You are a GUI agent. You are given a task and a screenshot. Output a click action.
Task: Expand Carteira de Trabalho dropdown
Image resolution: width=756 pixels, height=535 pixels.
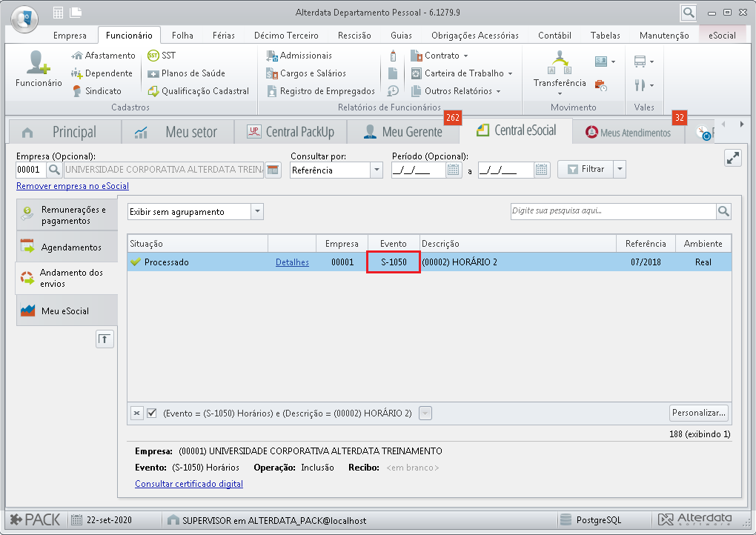coord(510,74)
